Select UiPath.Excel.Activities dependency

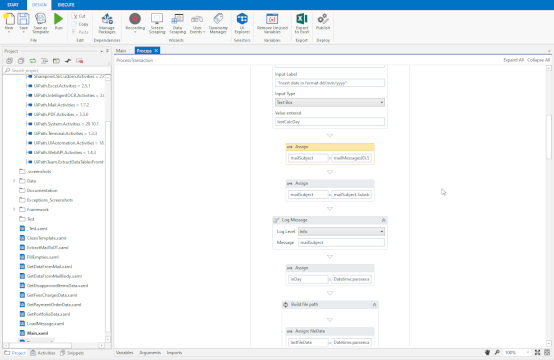[62, 86]
